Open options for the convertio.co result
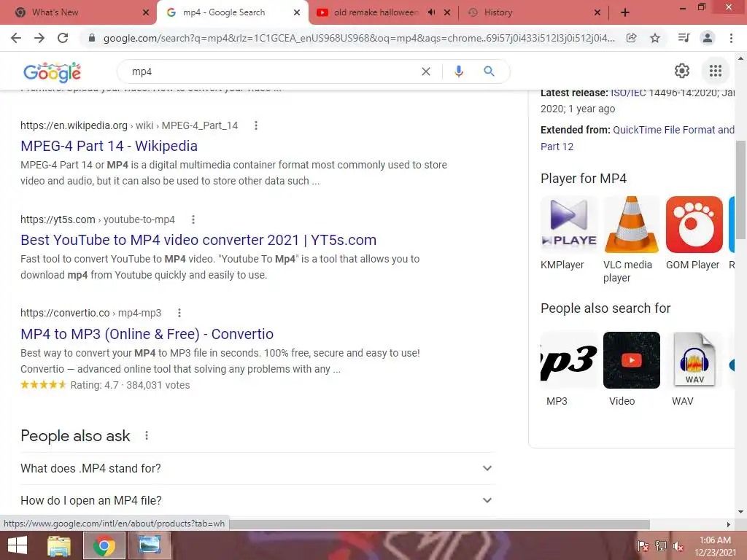 (x=179, y=313)
